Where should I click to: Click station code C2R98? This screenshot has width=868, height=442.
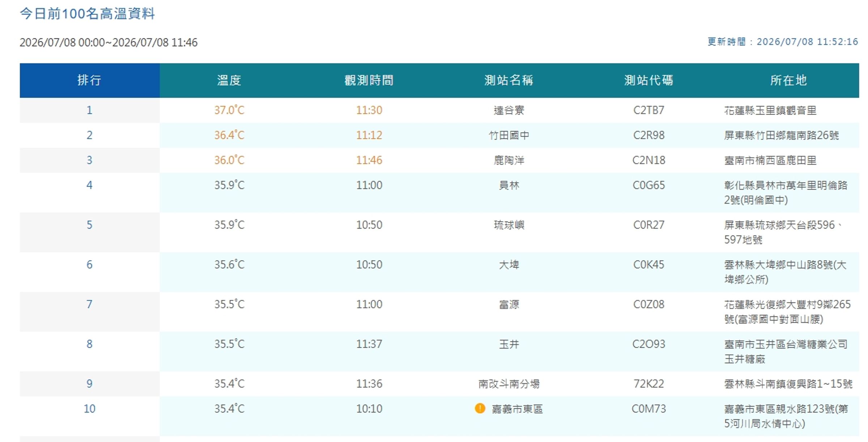648,135
